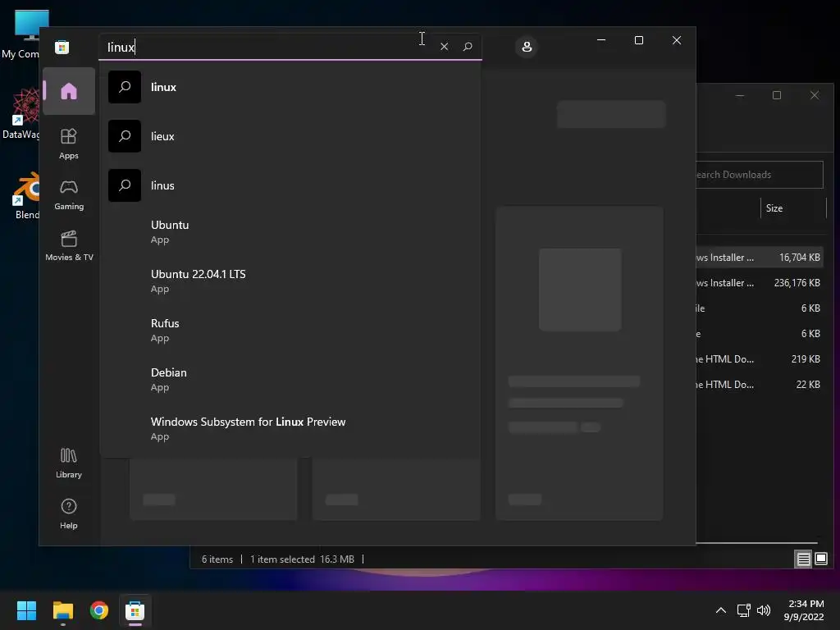Minimize the Microsoft Store window
The image size is (840, 630).
tap(601, 40)
